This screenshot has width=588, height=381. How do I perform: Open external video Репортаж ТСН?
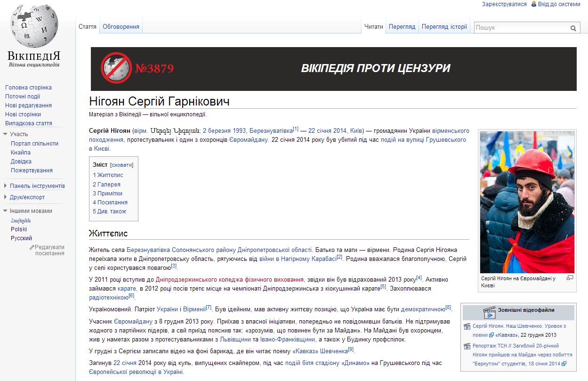coord(523,354)
